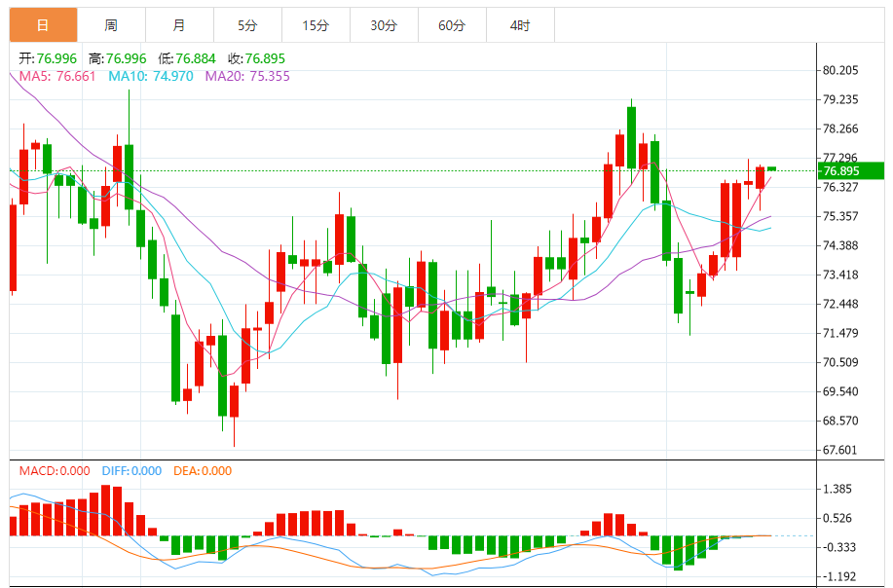Click the -1.192 MACD axis label
The image size is (893, 588).
pos(839,576)
